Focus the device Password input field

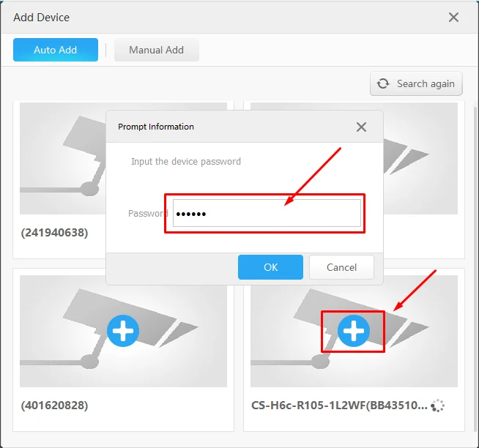(x=267, y=213)
